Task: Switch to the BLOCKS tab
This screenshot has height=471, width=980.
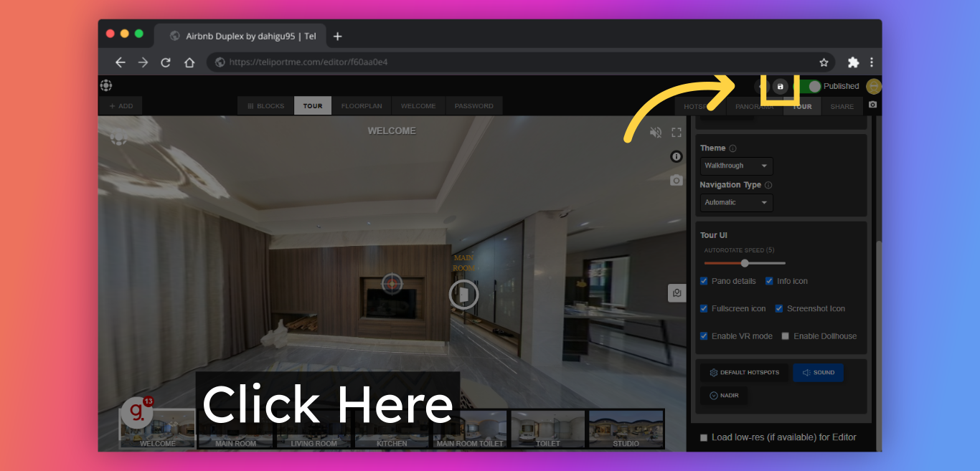Action: 265,106
